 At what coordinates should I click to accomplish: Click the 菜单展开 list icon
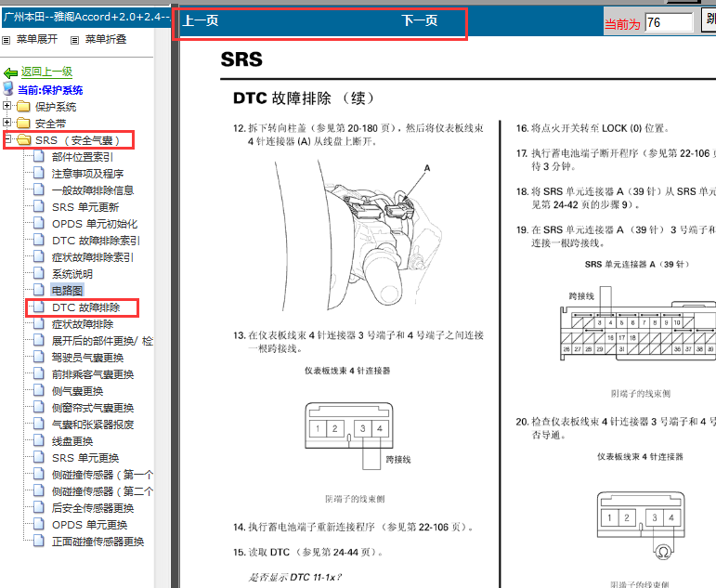6,40
